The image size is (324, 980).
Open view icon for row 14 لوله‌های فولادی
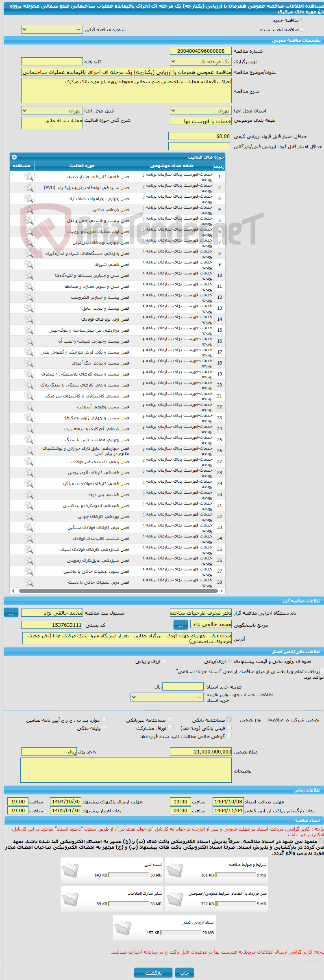28,319
